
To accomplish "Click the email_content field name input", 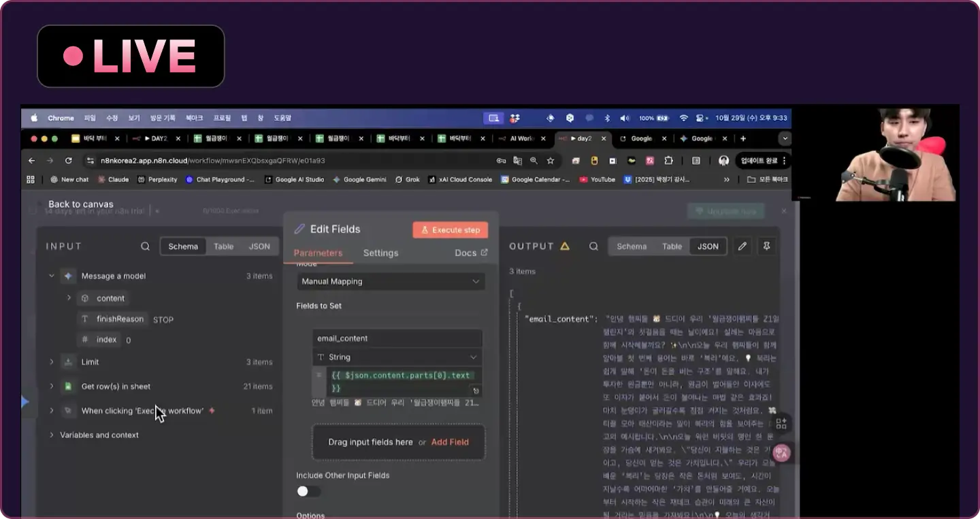I will tap(397, 339).
